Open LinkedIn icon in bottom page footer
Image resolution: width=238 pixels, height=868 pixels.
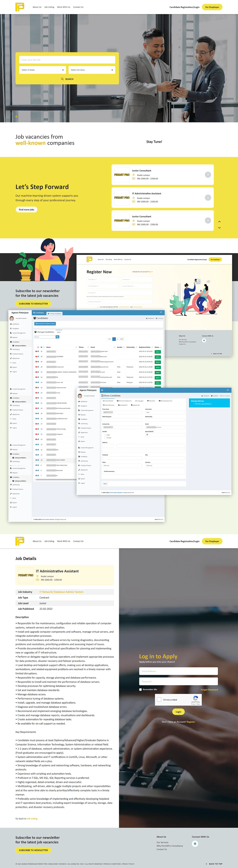(195, 843)
